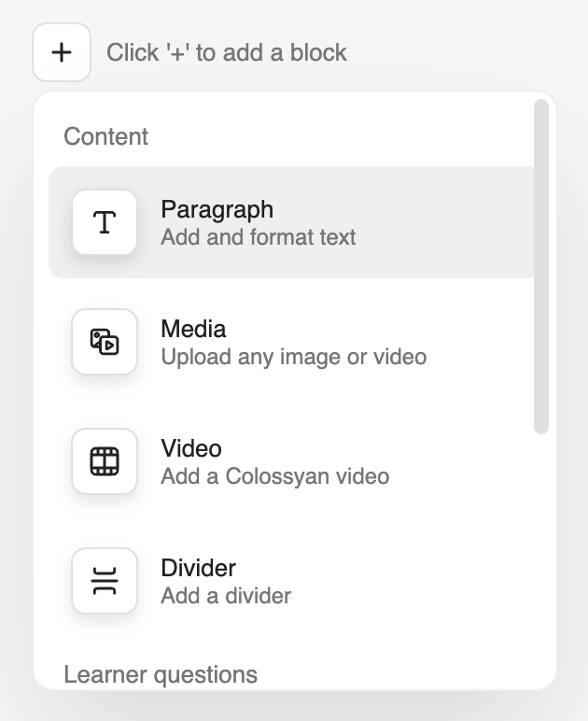Image resolution: width=588 pixels, height=721 pixels.
Task: Select the Media image-video icon
Action: point(105,342)
